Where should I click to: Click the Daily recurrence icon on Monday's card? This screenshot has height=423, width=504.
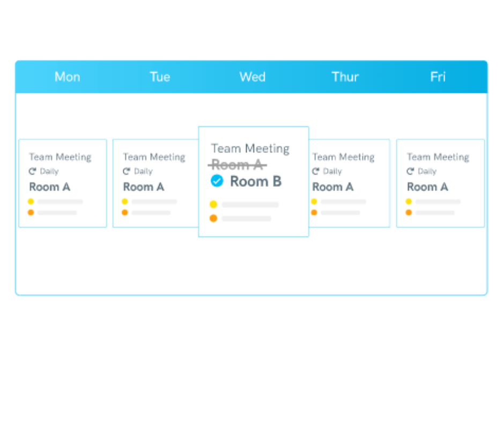[33, 171]
